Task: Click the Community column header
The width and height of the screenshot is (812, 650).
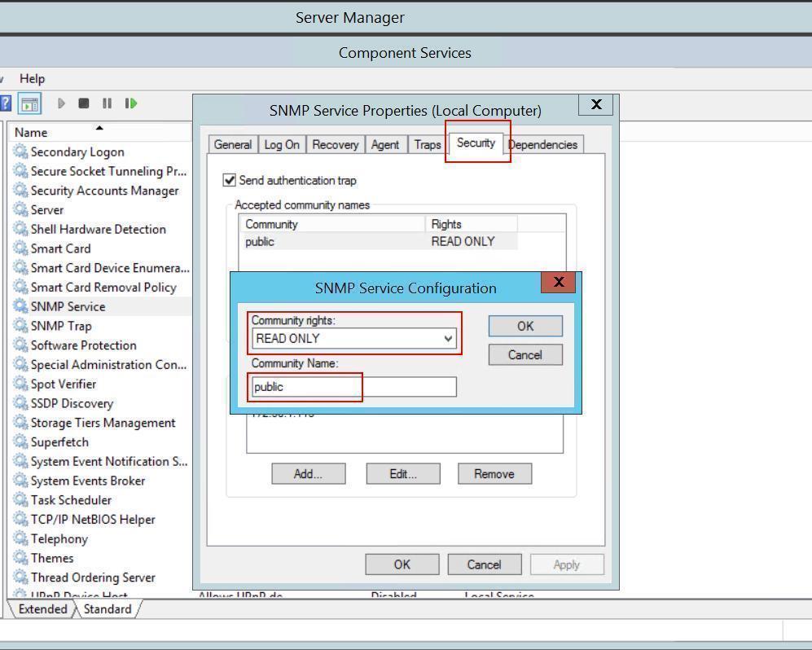Action: (332, 224)
